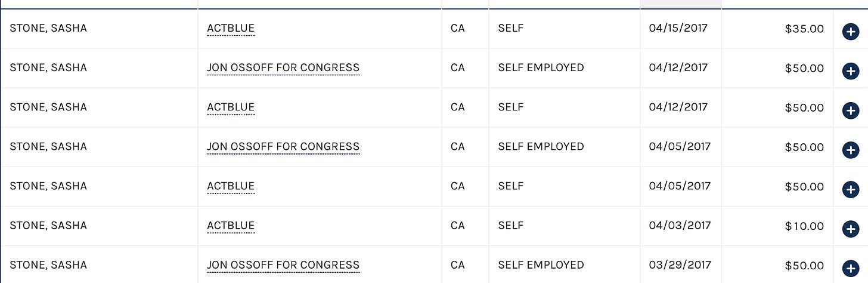Select the 04/03/2017 date cell
Screen dimensions: 868x283
click(x=681, y=226)
